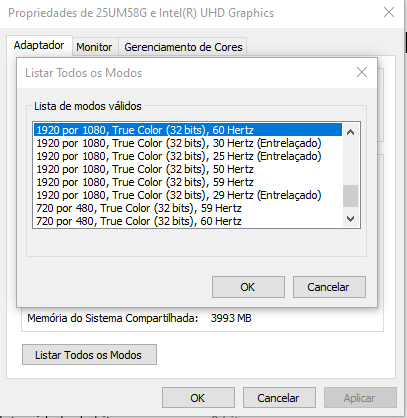Select the Adaptador tab

(x=39, y=45)
